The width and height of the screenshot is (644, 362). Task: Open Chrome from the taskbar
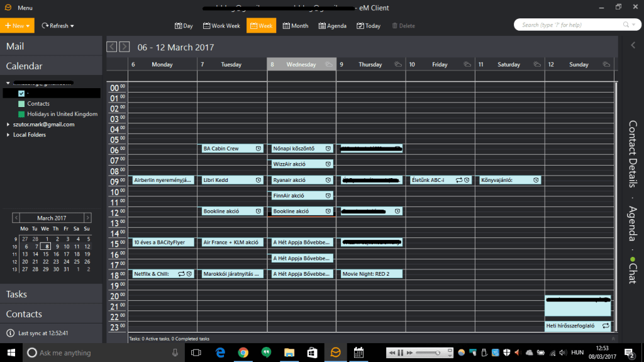(243, 353)
